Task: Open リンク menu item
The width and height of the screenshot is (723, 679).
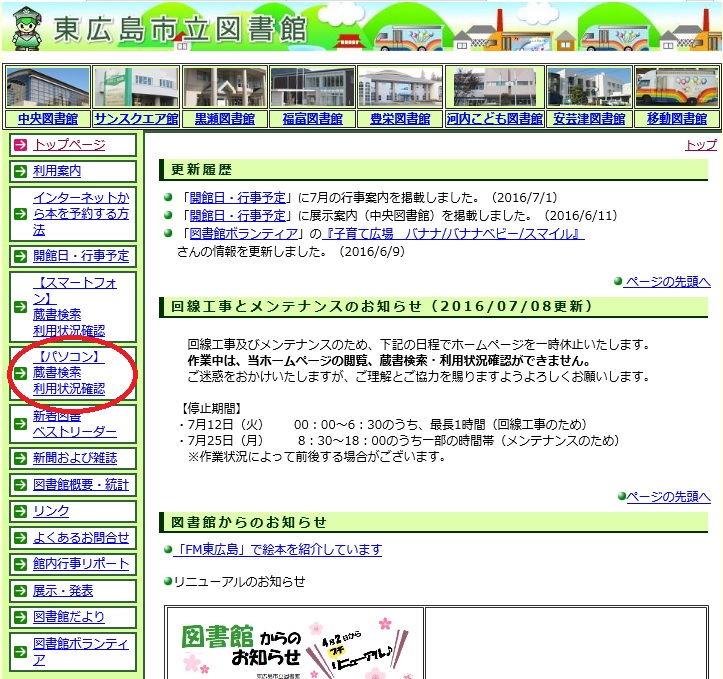Action: [51, 511]
